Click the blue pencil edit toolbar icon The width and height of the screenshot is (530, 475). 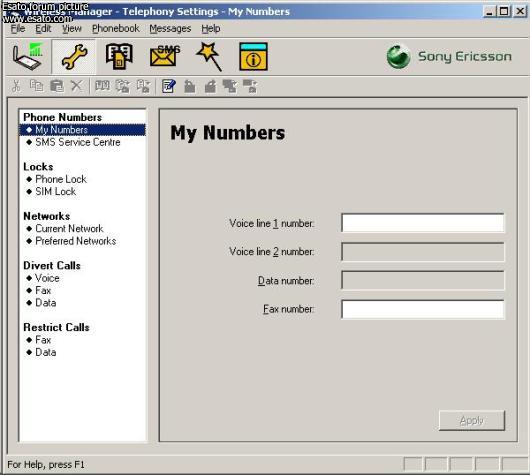168,86
